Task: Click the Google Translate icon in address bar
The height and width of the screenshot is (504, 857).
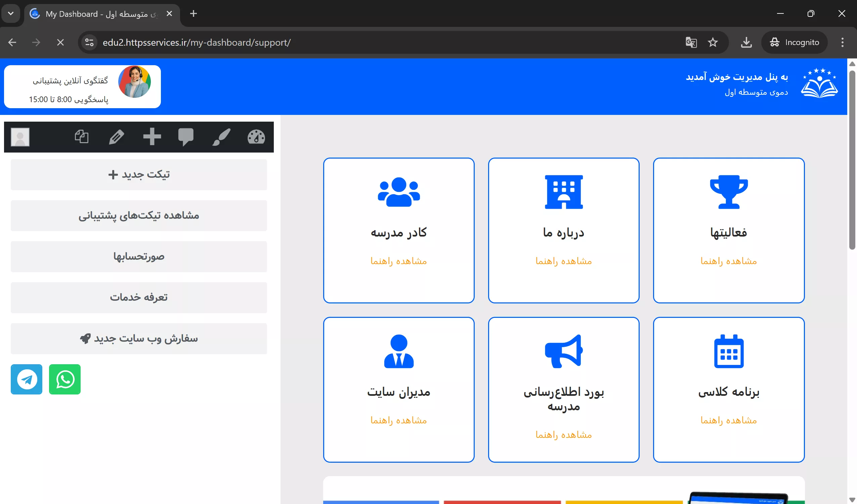Action: [691, 43]
